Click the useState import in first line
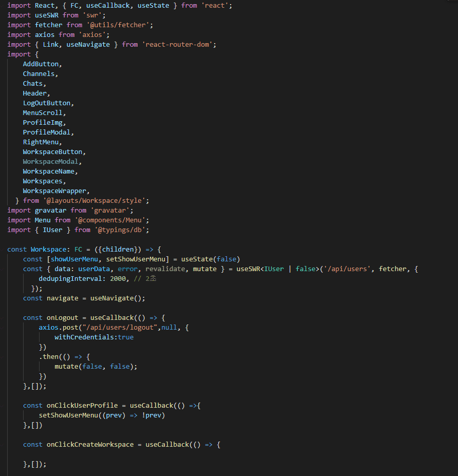The width and height of the screenshot is (458, 476). 154,6
